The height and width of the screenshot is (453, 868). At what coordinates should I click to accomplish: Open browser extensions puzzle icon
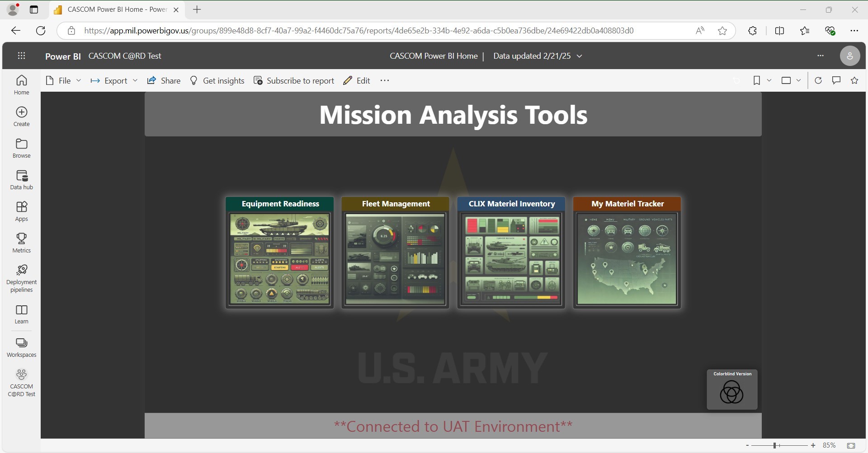(x=752, y=31)
